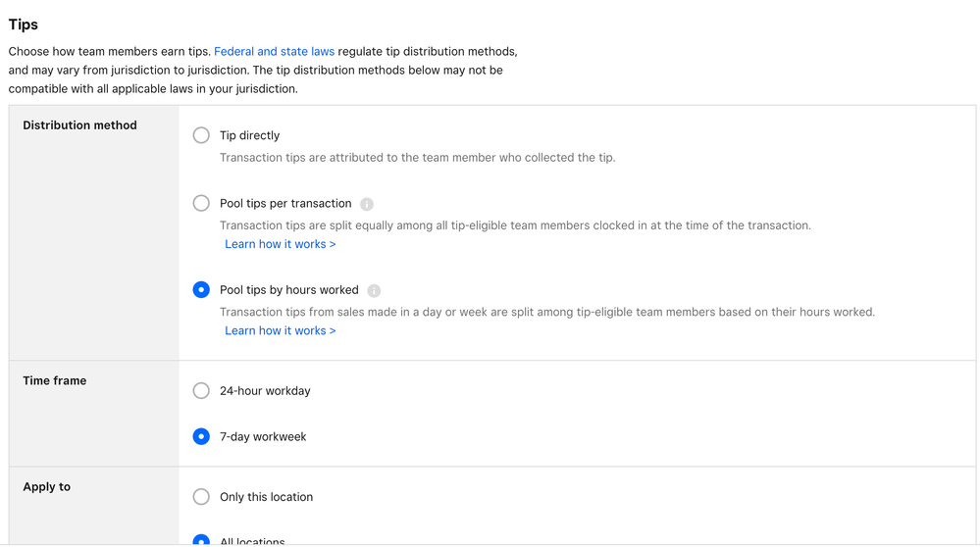Image resolution: width=980 pixels, height=547 pixels.
Task: Select the Tip directly radio button
Action: click(x=201, y=135)
